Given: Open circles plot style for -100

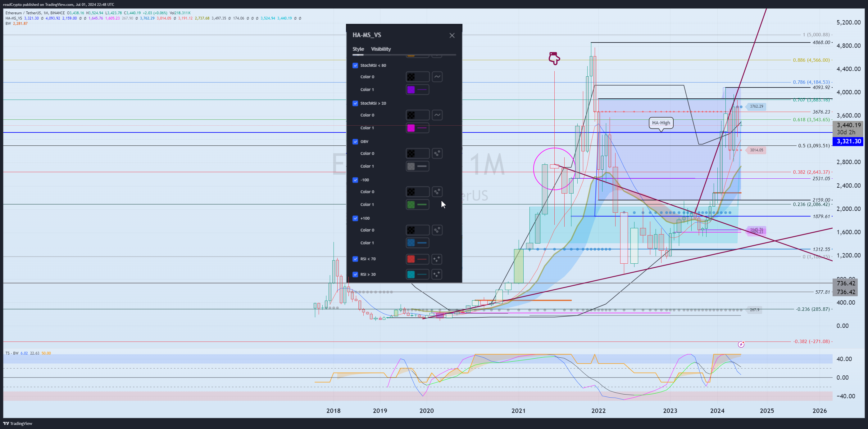Looking at the screenshot, I should [437, 192].
